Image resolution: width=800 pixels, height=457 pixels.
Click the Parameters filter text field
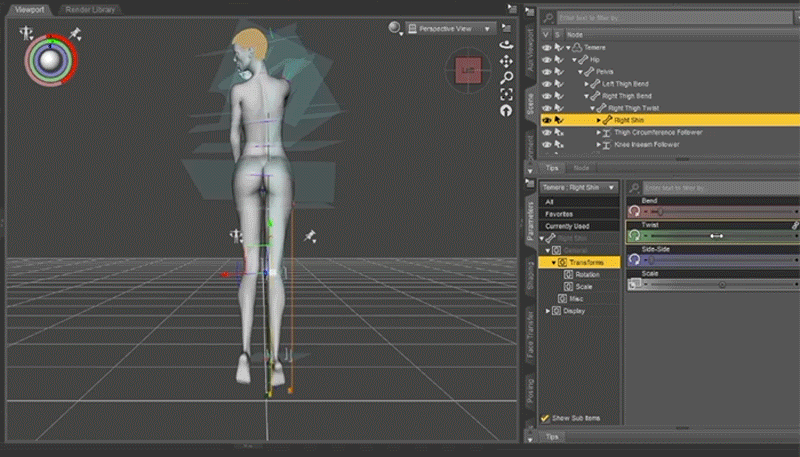[721, 188]
